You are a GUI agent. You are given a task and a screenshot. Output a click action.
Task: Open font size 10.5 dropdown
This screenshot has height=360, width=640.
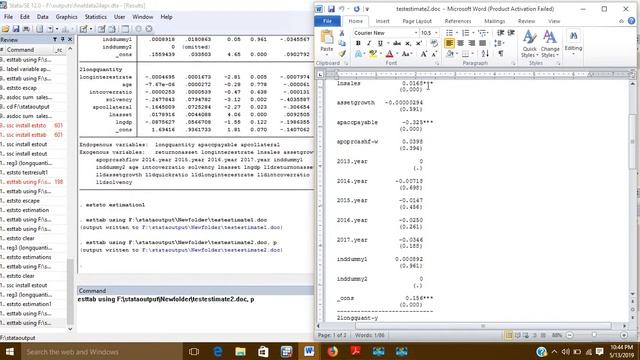point(436,33)
